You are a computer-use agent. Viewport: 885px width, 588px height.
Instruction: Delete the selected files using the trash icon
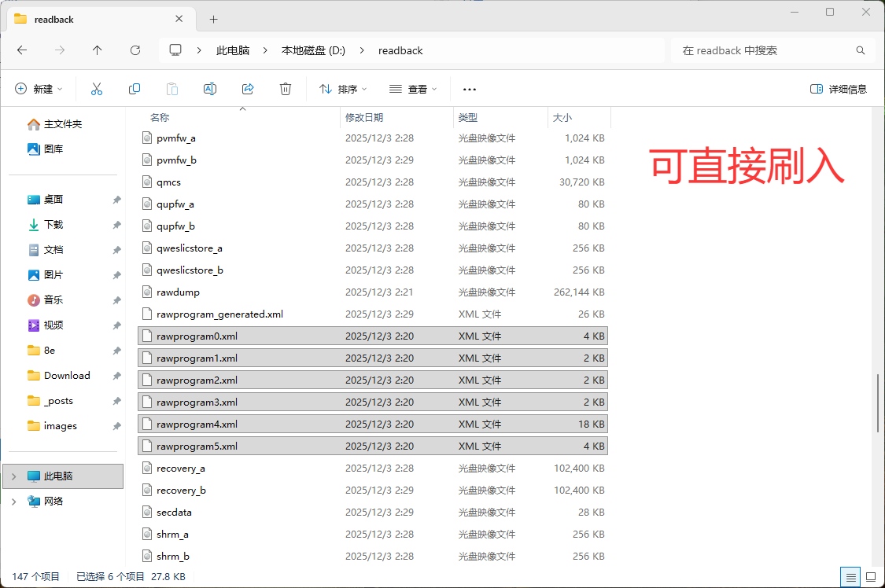285,88
